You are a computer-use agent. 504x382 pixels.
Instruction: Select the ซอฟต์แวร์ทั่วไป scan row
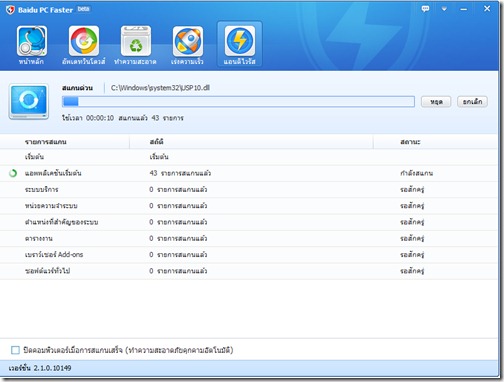[248, 271]
